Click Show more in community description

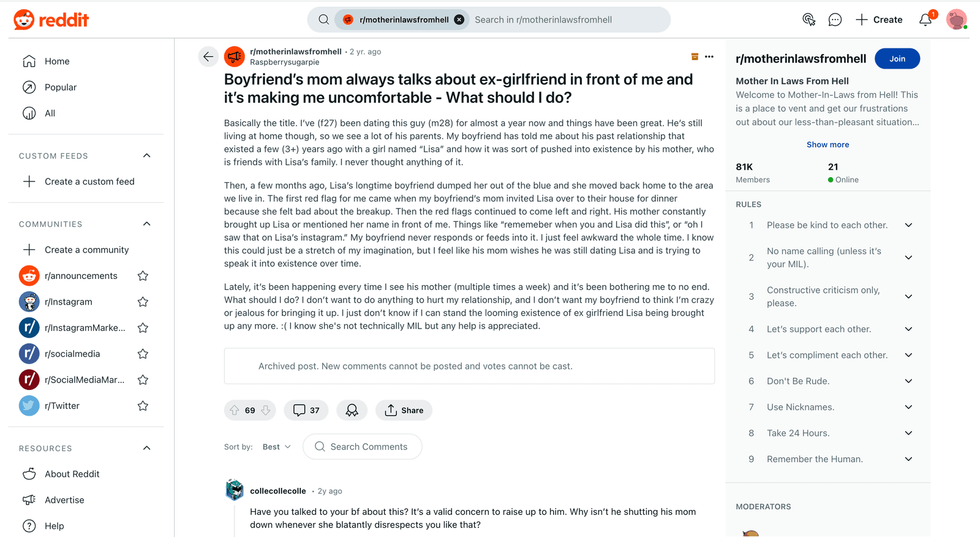pyautogui.click(x=827, y=145)
